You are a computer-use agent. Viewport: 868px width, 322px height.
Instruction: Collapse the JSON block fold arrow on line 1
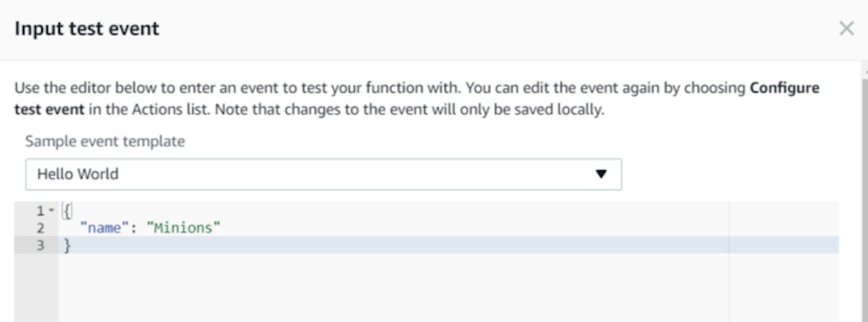coord(52,210)
